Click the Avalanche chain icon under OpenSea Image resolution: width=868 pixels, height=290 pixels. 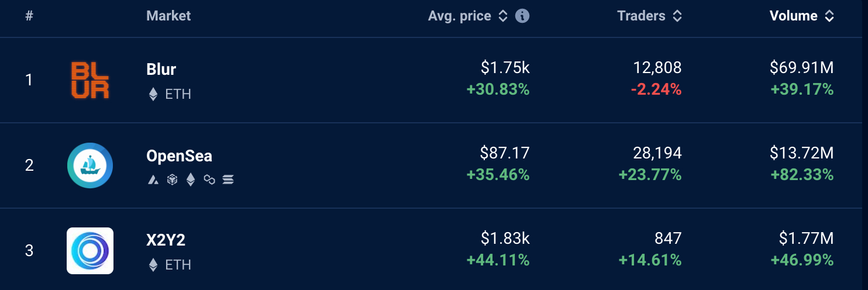(153, 180)
